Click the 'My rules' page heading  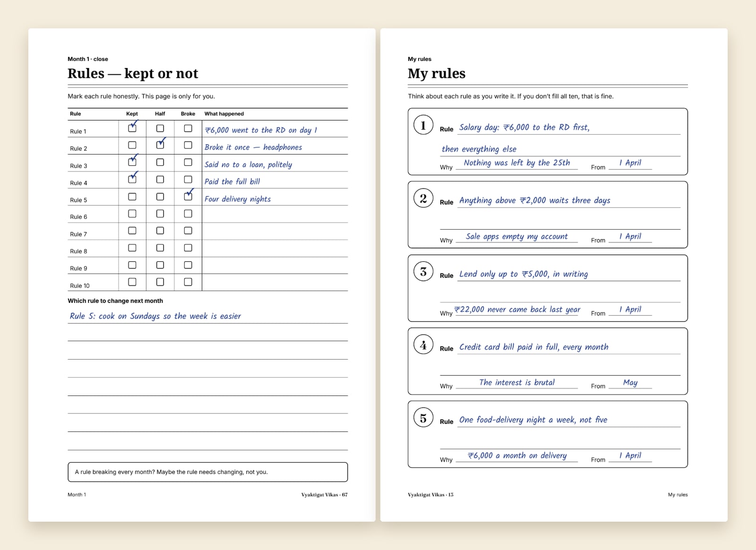coord(437,73)
